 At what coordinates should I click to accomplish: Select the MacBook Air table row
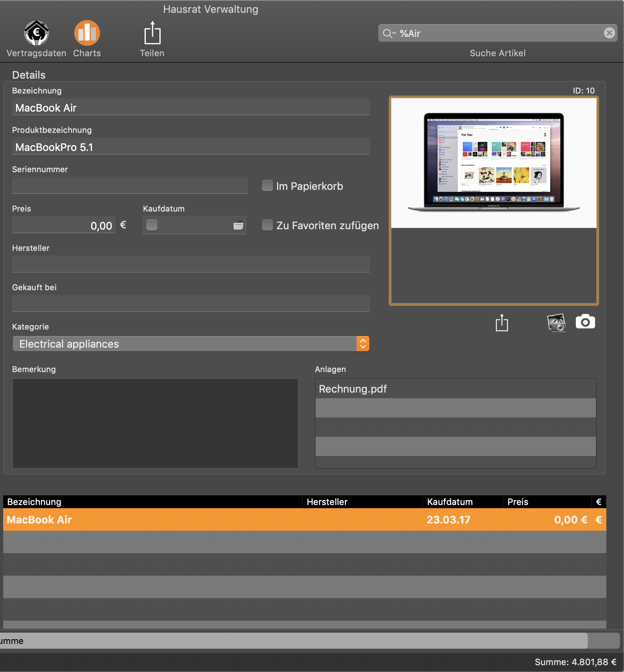[305, 519]
